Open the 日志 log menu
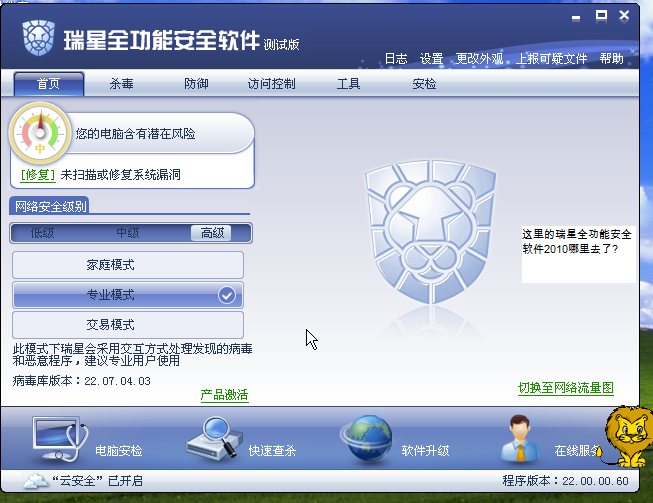The width and height of the screenshot is (653, 503). click(396, 59)
